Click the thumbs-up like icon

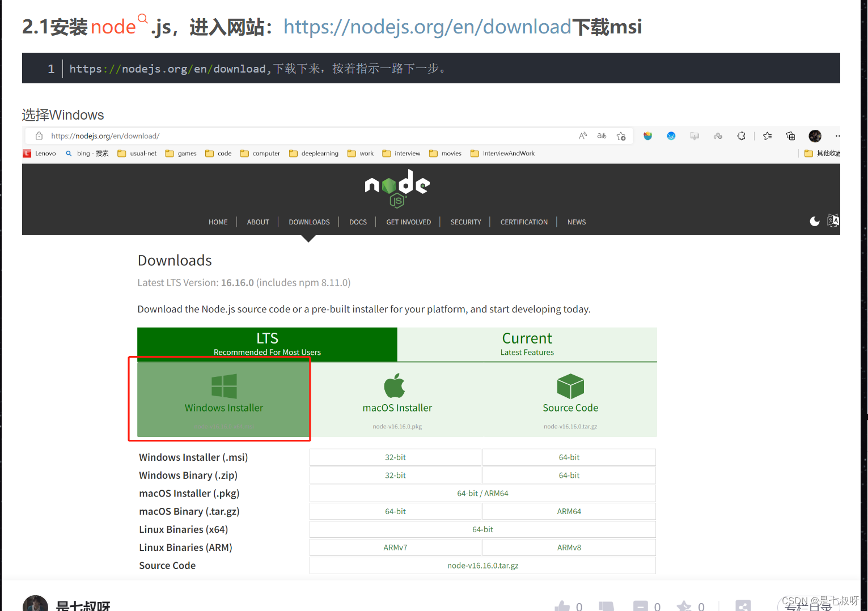click(x=562, y=606)
